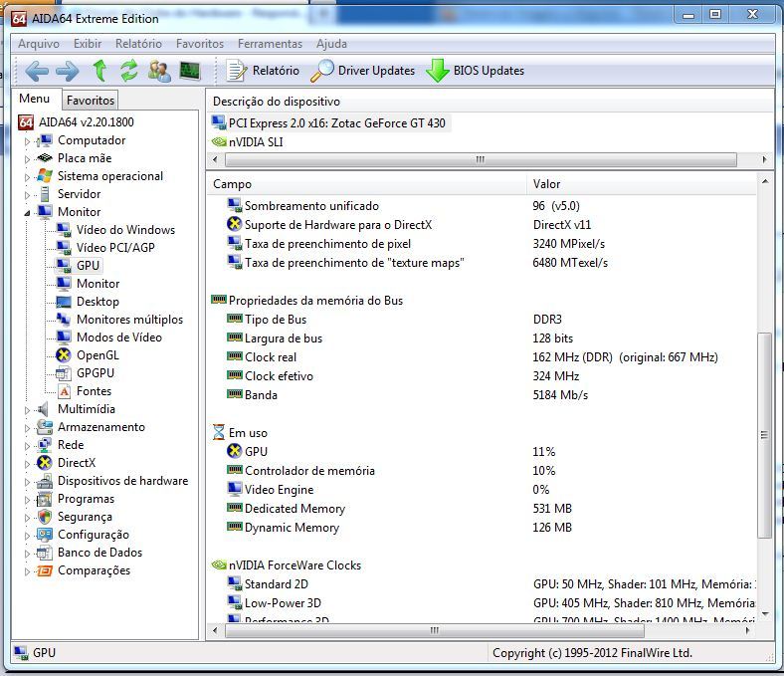
Task: Expand the Computador node
Action: (x=28, y=141)
